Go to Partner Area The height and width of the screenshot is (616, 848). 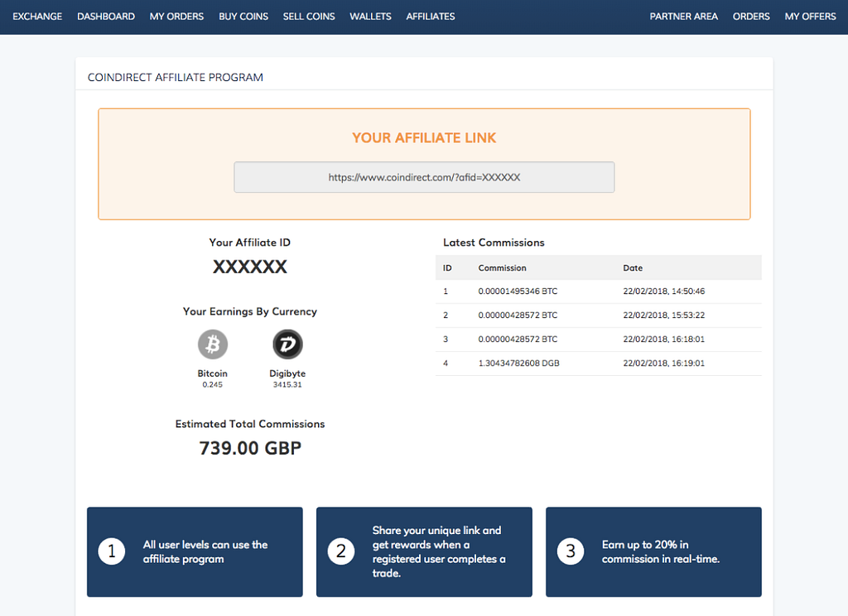[x=683, y=17]
